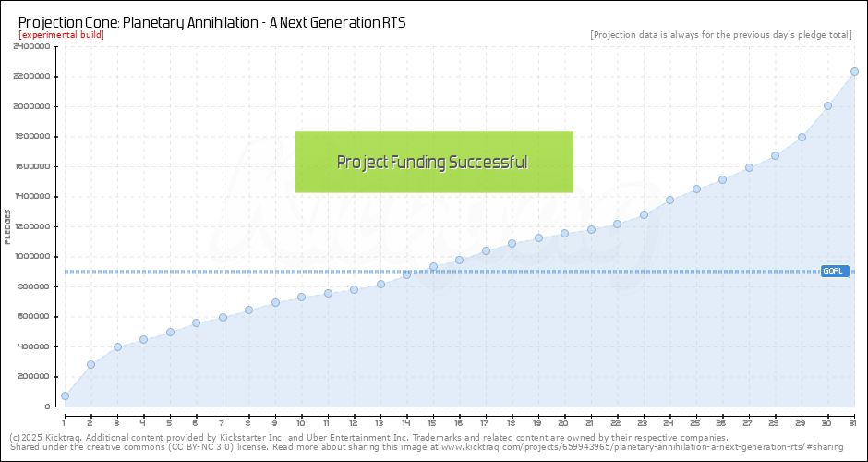Select the day 24 data point

669,200
